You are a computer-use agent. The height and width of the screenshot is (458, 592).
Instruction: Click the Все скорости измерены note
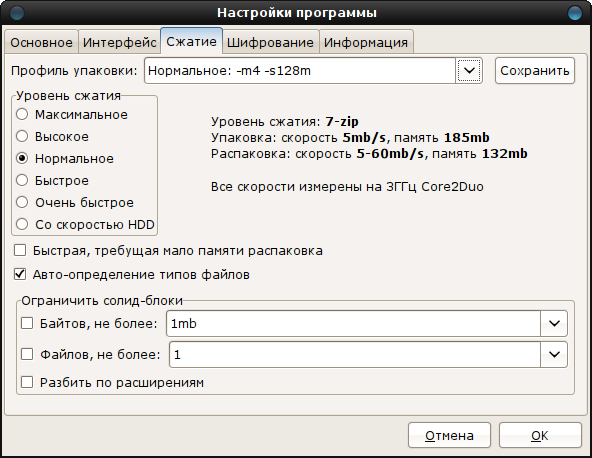click(347, 187)
